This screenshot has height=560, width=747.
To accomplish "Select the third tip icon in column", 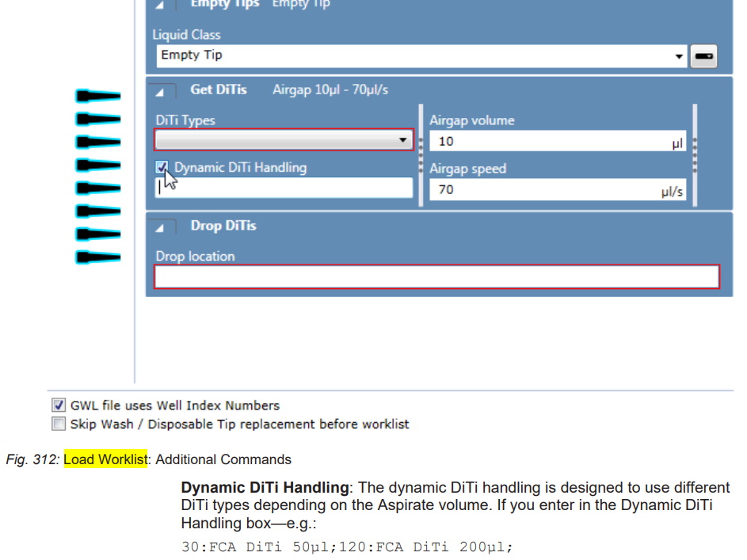I will coord(98,142).
